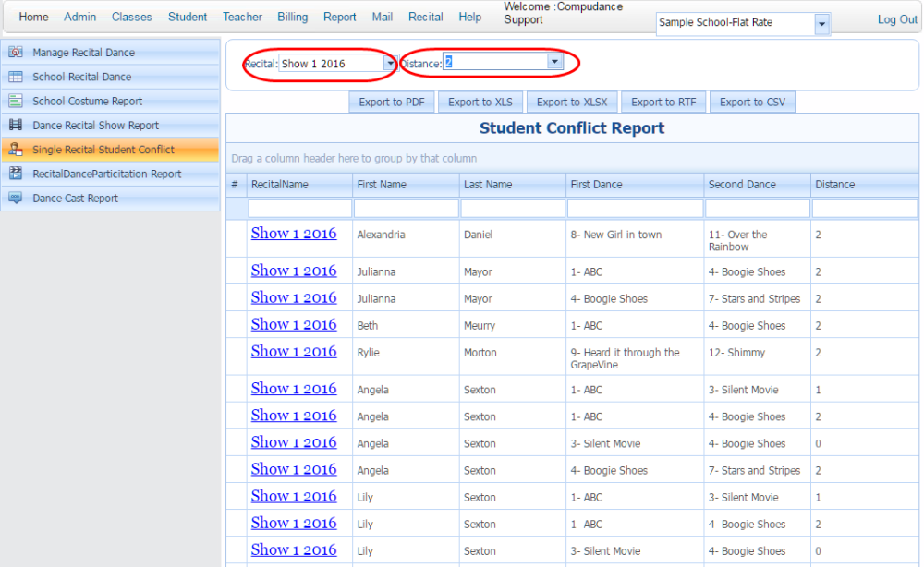
Task: Click the '12- Shimmy' cell
Action: click(x=758, y=356)
